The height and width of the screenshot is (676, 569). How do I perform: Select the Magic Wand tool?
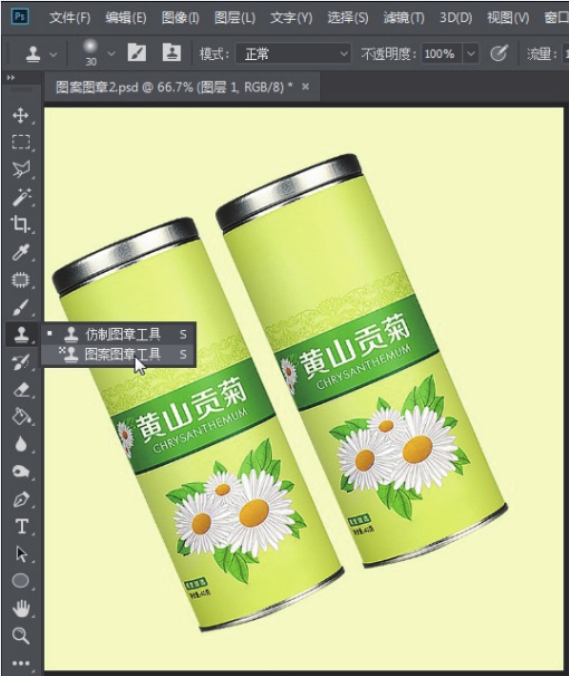click(x=20, y=197)
